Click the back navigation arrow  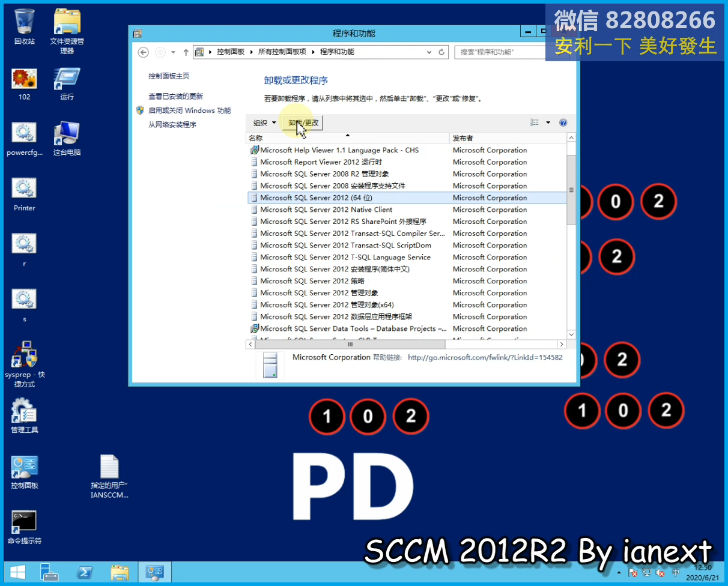click(143, 52)
